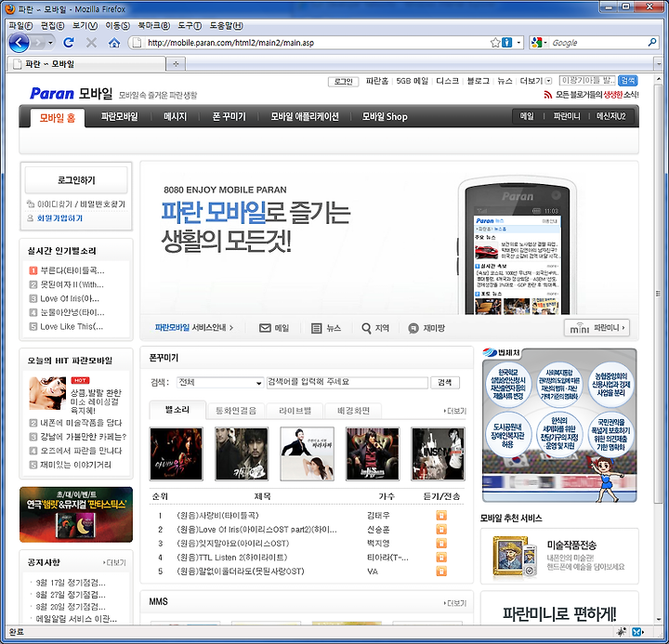
Task: Open HIT item 강남에 가볼만한 카페는?
Action: click(x=84, y=437)
